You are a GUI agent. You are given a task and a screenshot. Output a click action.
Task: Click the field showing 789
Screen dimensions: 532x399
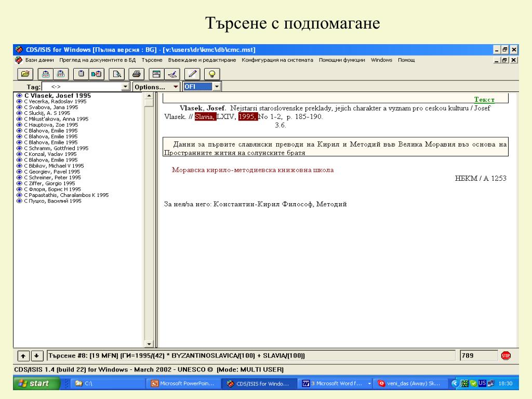478,355
